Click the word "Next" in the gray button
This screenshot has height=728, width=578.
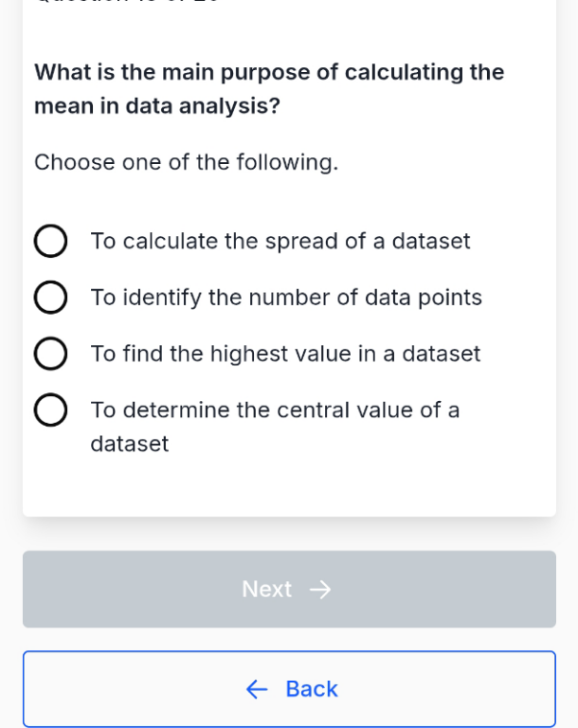(267, 590)
